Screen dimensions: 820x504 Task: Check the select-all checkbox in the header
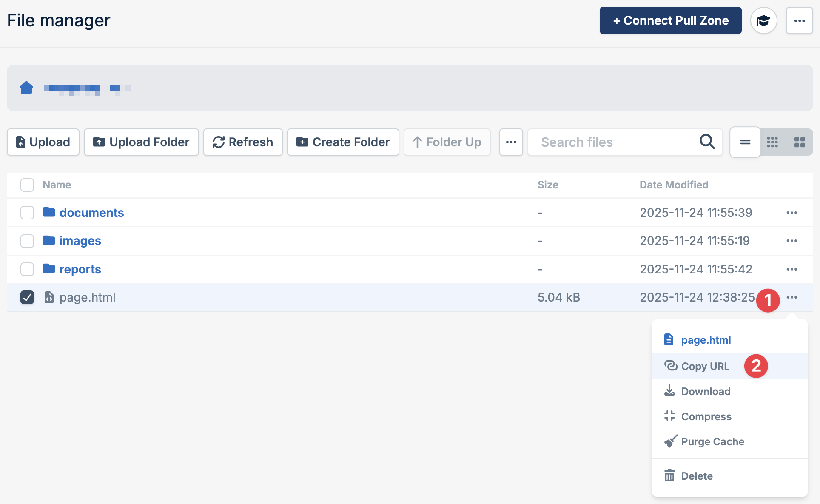coord(27,185)
